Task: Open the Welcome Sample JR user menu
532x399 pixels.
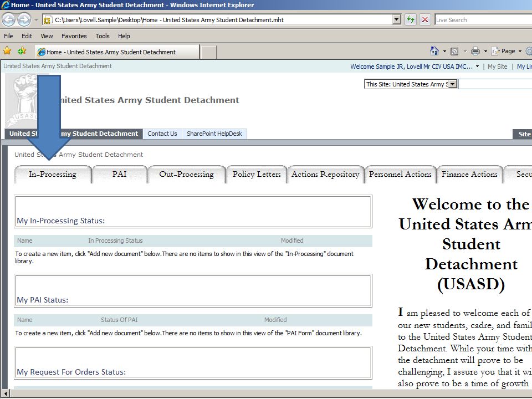Action: pyautogui.click(x=415, y=66)
